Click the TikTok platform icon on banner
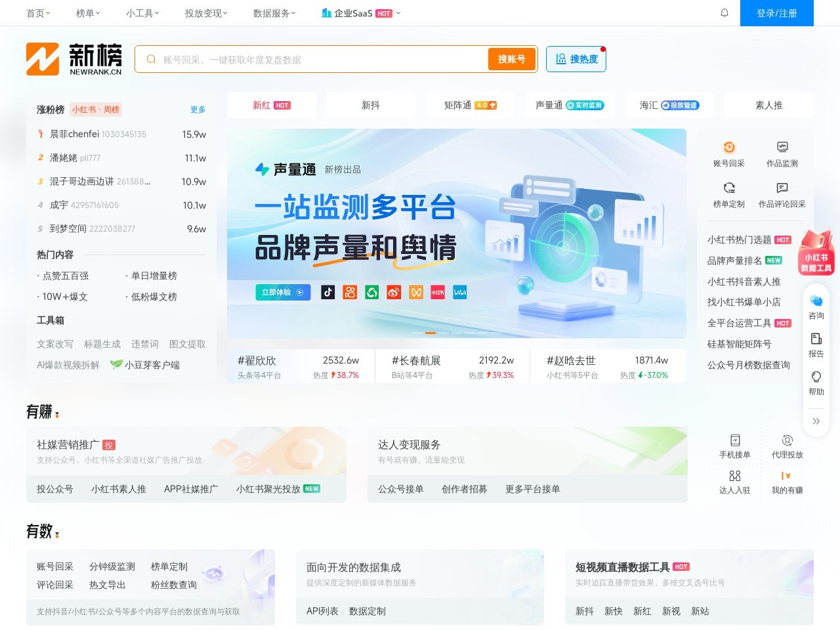This screenshot has width=840, height=630. (x=328, y=293)
